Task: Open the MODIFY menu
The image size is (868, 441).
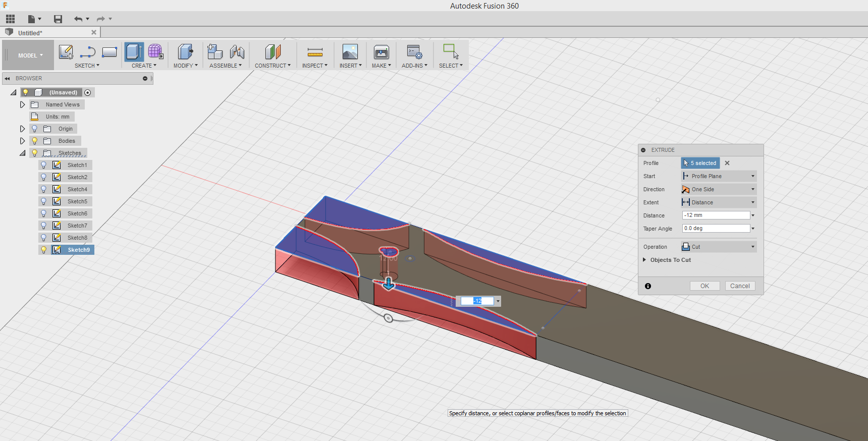Action: tap(185, 66)
